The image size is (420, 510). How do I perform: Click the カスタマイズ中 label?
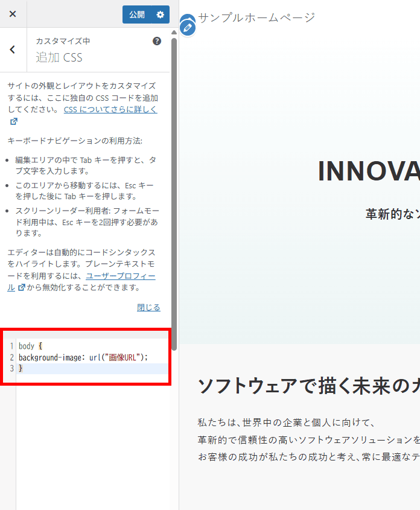click(x=63, y=41)
